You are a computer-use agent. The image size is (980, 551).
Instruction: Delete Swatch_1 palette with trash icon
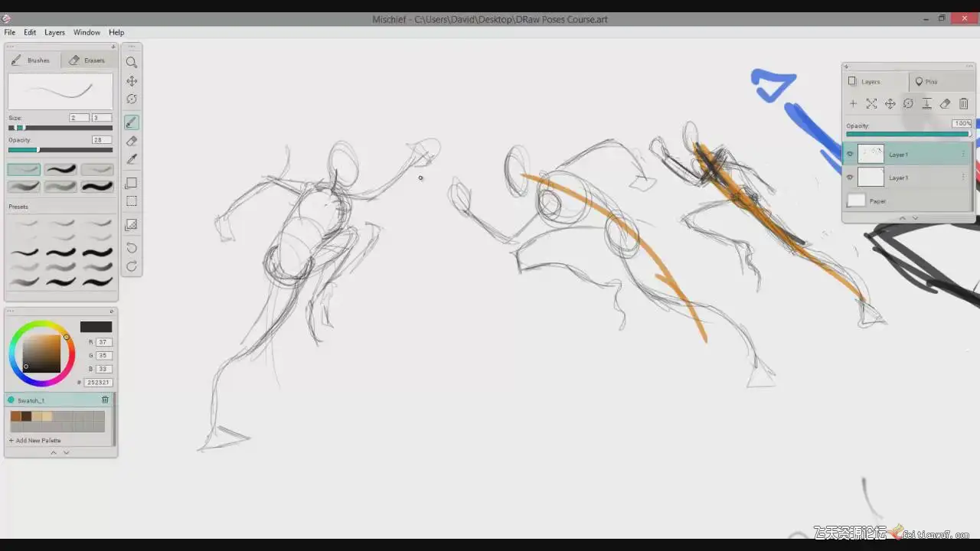(x=105, y=399)
